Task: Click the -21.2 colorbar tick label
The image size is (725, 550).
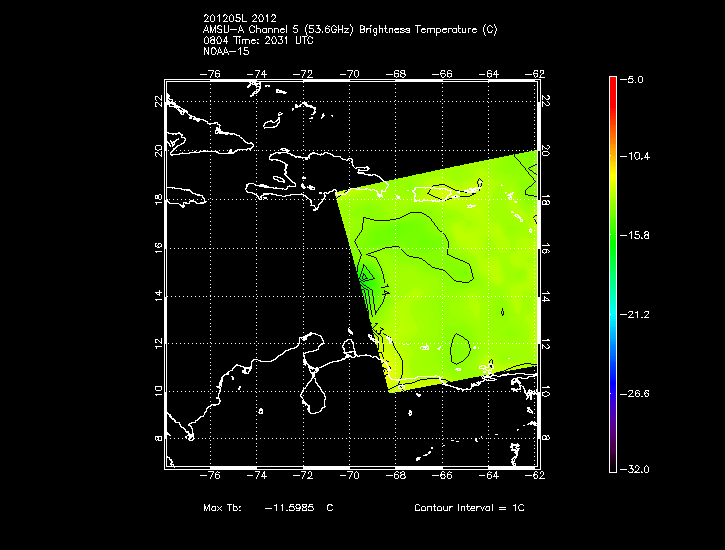Action: pyautogui.click(x=638, y=315)
